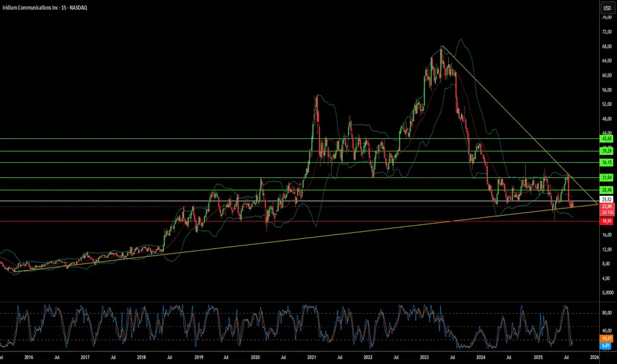Click the 2020 label on time axis

tap(256, 357)
